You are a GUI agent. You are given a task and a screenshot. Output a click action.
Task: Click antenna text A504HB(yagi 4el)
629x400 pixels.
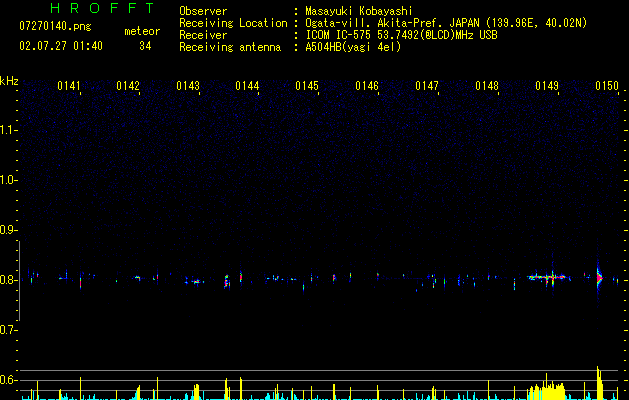[x=353, y=47]
